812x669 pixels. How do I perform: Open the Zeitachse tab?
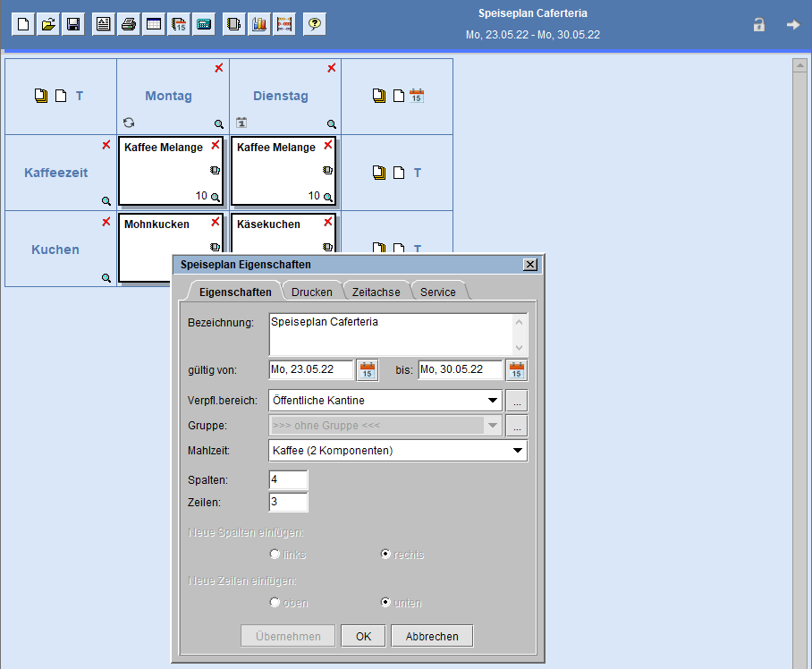[376, 292]
